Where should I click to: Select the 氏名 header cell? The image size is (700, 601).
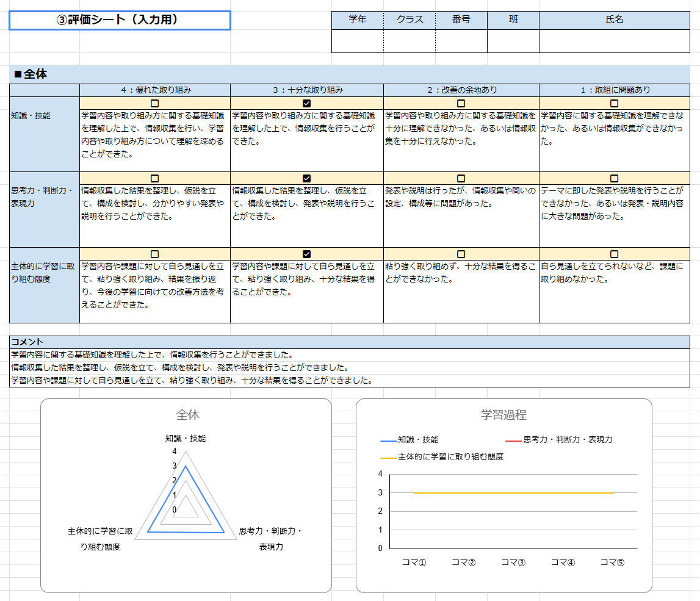pos(615,20)
